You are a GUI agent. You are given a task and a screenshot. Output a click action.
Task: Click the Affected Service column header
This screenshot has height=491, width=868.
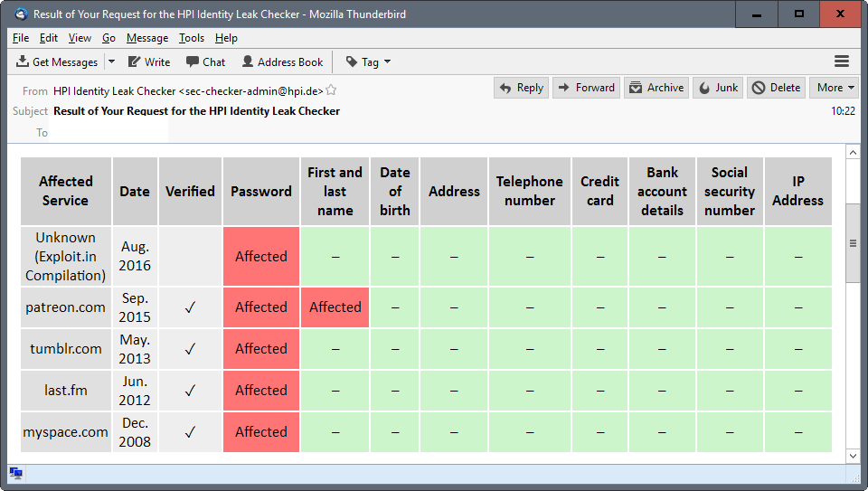tap(66, 191)
